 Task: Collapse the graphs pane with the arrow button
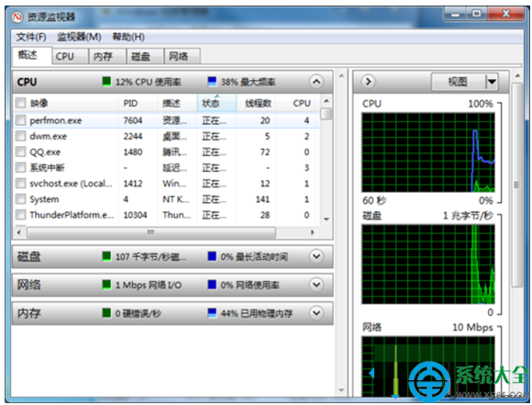pos(369,82)
